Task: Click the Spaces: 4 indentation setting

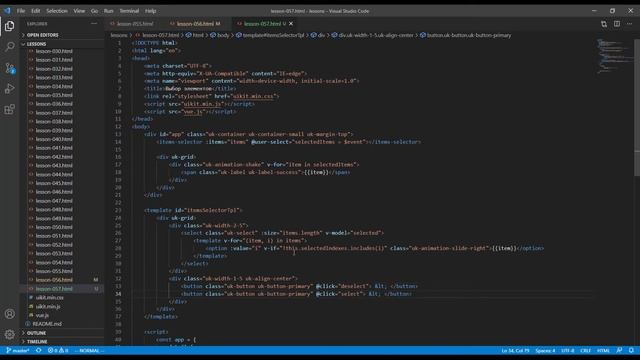Action: tap(545, 351)
